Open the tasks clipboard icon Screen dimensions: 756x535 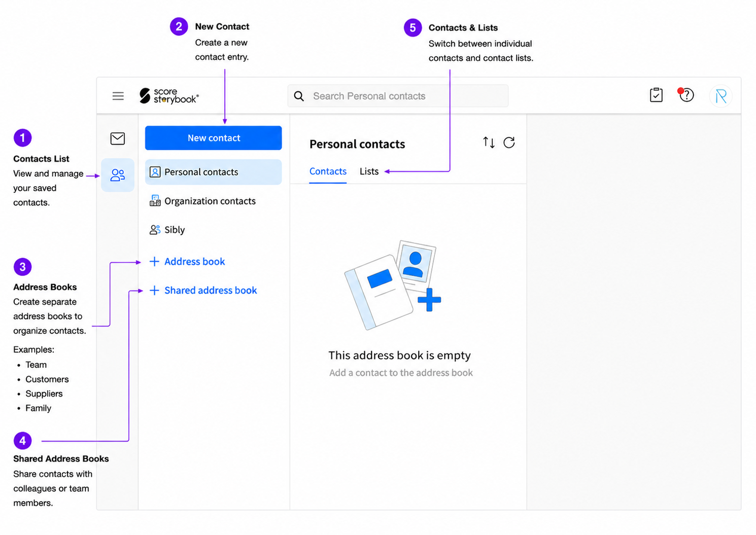tap(656, 95)
